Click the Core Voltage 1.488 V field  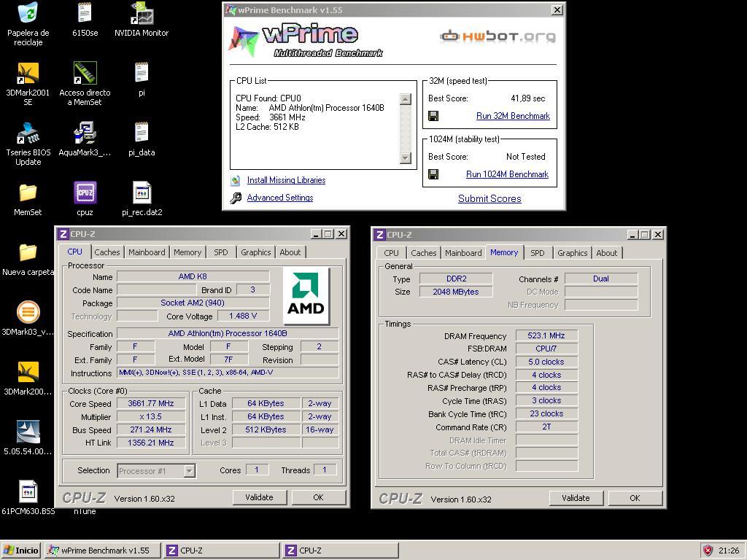coord(243,316)
